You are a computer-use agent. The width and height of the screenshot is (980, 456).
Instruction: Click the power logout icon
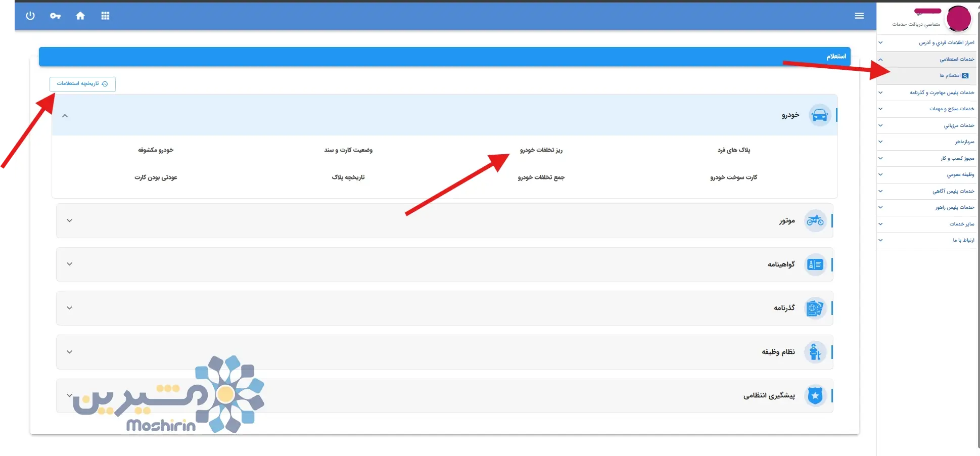pyautogui.click(x=30, y=16)
